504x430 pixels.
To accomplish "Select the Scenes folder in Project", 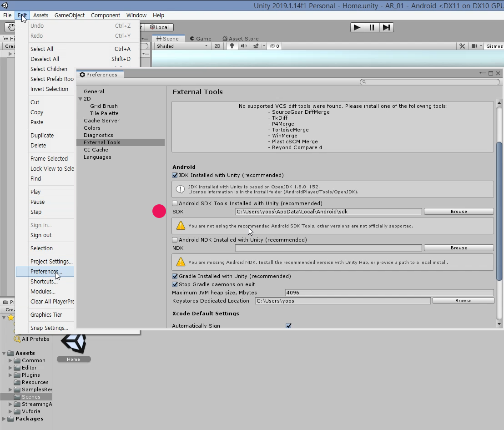I will click(26, 397).
